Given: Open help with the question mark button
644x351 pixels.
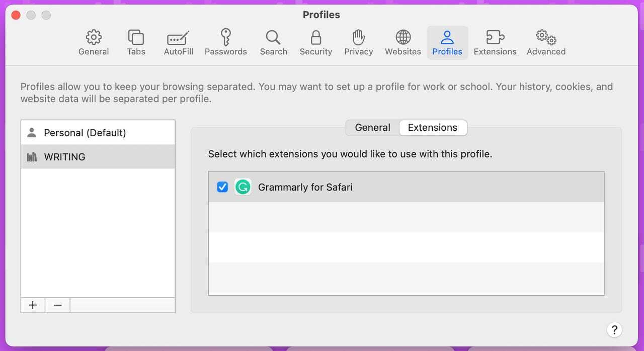Looking at the screenshot, I should point(614,330).
